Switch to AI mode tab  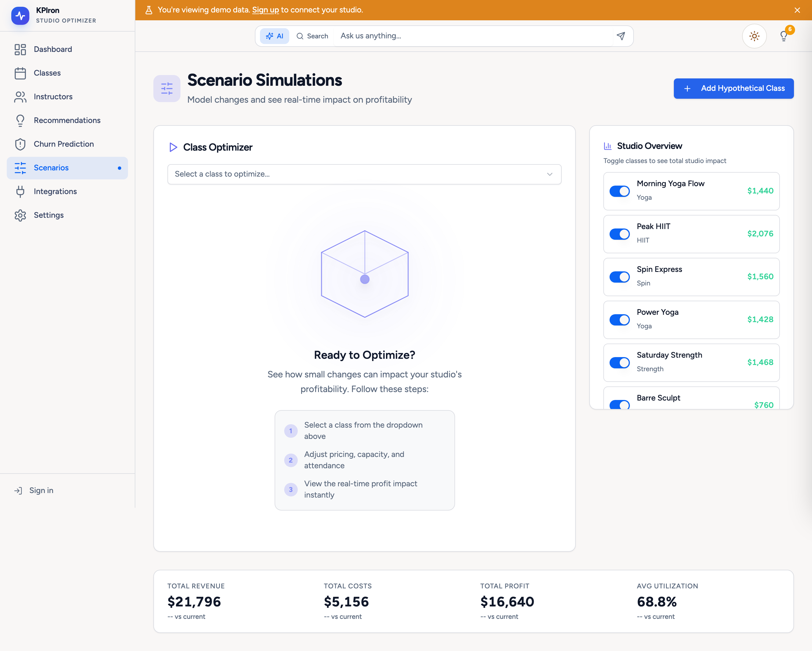[x=275, y=36]
